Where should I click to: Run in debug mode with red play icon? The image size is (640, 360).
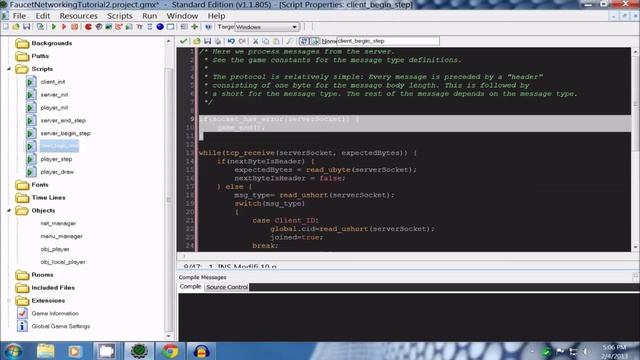pos(64,27)
